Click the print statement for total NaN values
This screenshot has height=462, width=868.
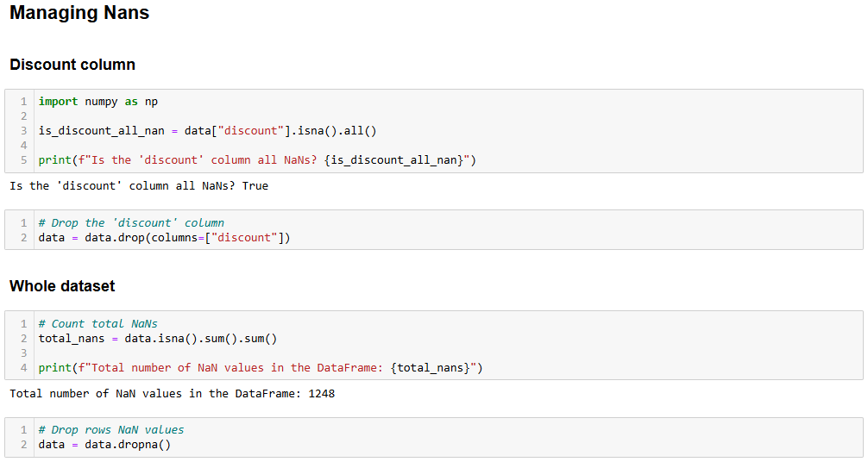coord(261,368)
